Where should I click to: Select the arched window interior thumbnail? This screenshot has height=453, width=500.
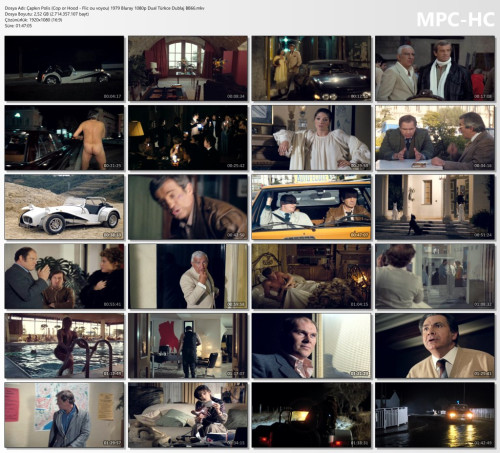188,68
